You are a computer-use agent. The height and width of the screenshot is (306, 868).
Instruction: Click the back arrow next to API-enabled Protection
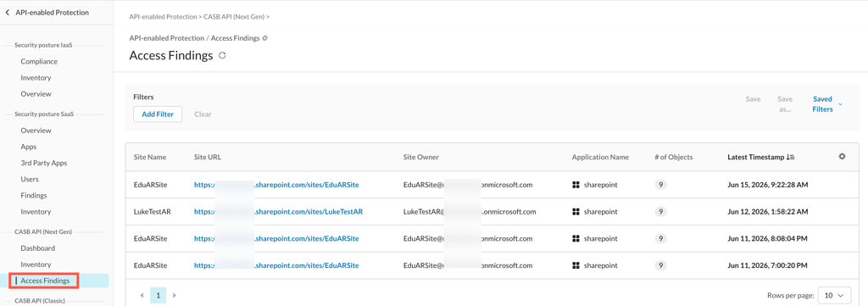[7, 12]
